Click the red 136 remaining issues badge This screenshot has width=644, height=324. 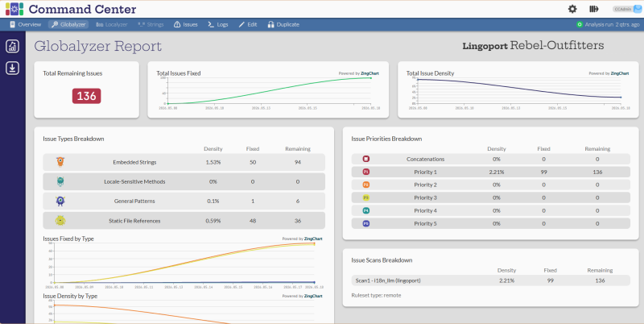pos(86,96)
